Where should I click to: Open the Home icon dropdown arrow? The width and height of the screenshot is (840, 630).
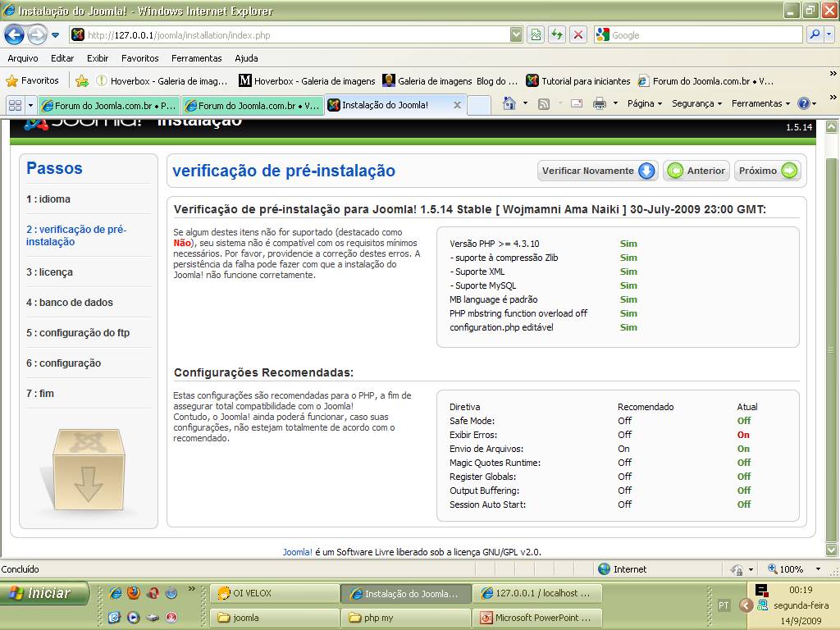click(x=525, y=103)
